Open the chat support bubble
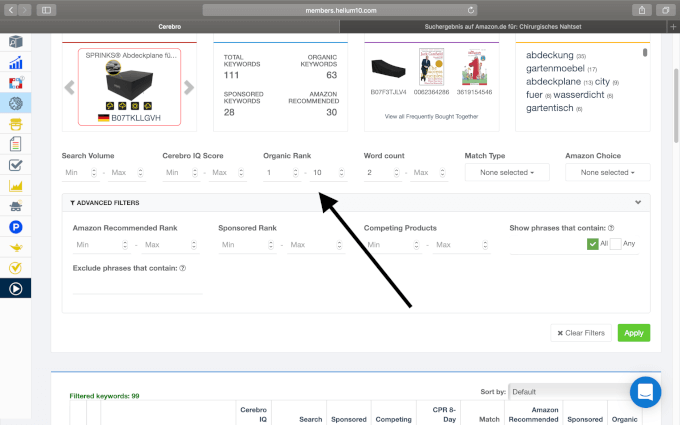Image resolution: width=680 pixels, height=425 pixels. pyautogui.click(x=645, y=391)
